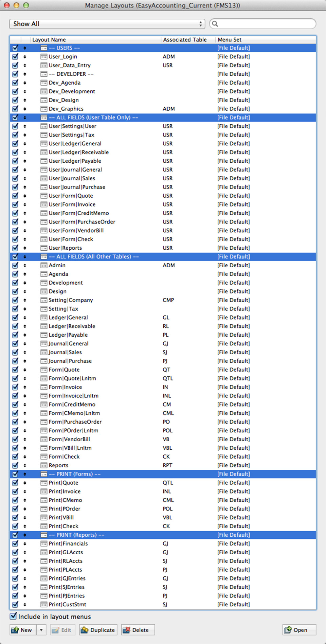326x644 pixels.
Task: Select the Print|PLAccts layout row
Action: click(163, 570)
